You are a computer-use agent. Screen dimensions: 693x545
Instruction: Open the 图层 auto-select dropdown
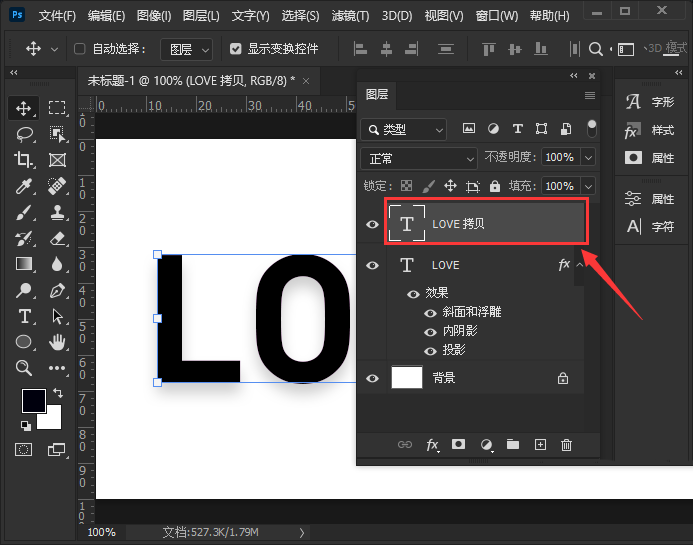pos(186,49)
